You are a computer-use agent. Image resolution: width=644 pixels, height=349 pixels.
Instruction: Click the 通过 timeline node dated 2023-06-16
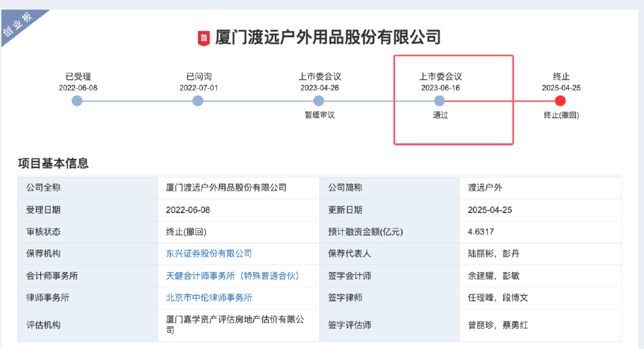click(x=440, y=101)
